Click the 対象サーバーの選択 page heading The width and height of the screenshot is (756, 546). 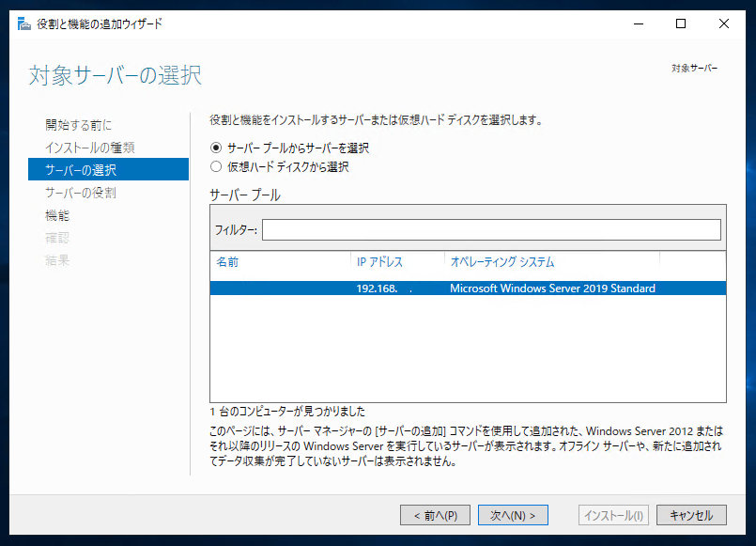[116, 75]
